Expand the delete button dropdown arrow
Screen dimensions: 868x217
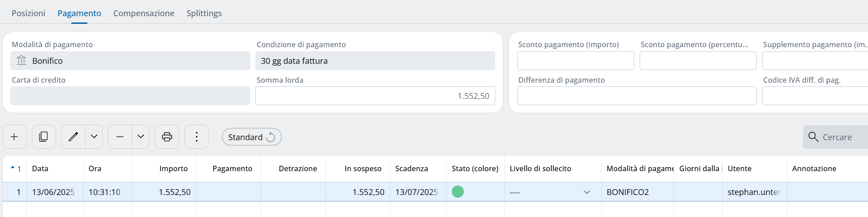141,137
